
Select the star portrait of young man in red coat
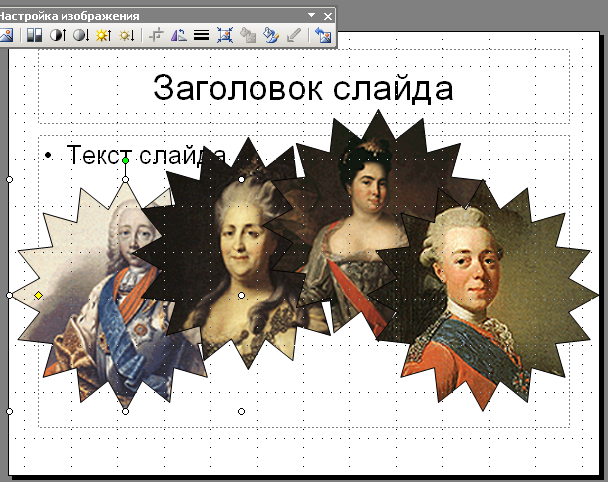(483, 295)
